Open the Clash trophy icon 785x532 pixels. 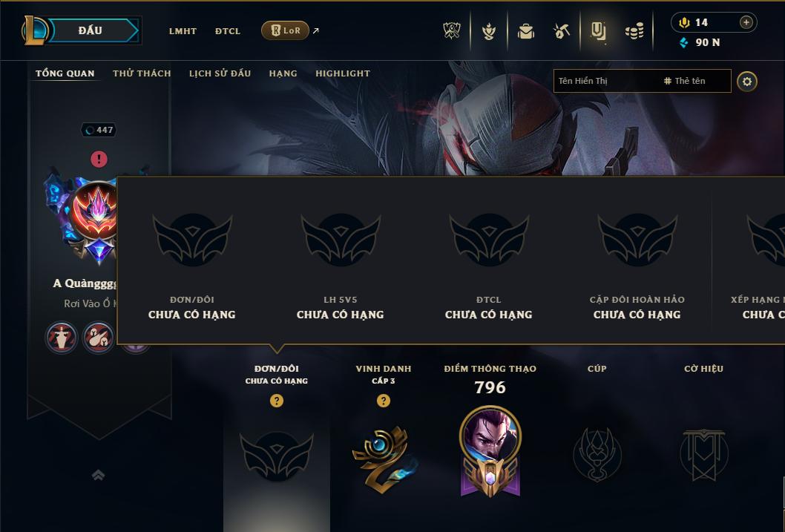(x=452, y=31)
